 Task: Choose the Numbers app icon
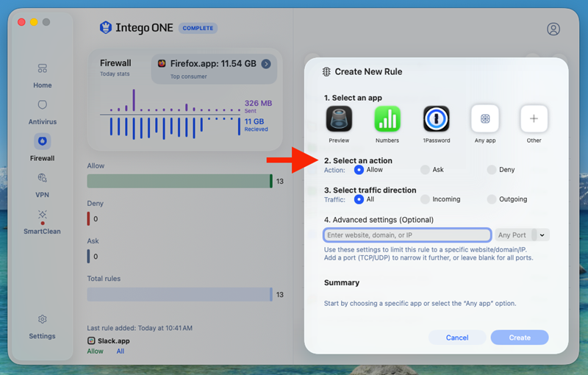tap(387, 119)
